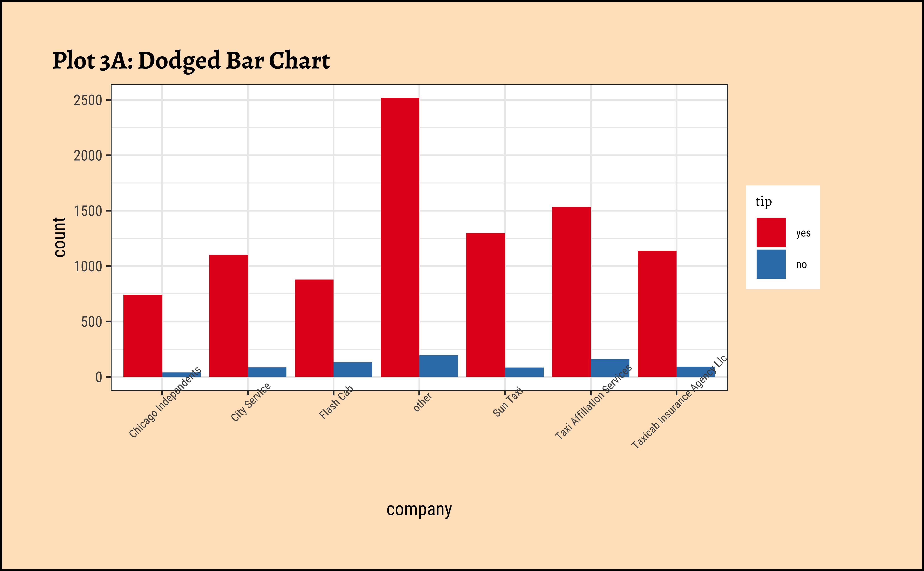The width and height of the screenshot is (924, 571).
Task: Click the 'count' y-axis title
Action: click(x=60, y=237)
